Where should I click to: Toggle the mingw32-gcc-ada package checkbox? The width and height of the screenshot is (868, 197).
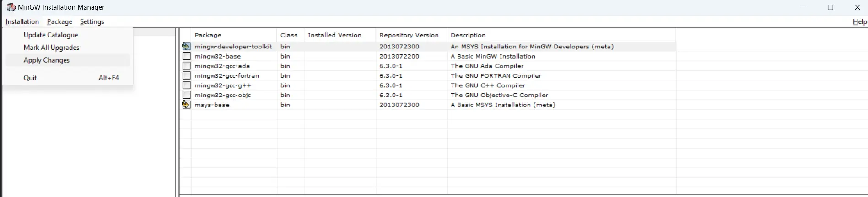186,66
